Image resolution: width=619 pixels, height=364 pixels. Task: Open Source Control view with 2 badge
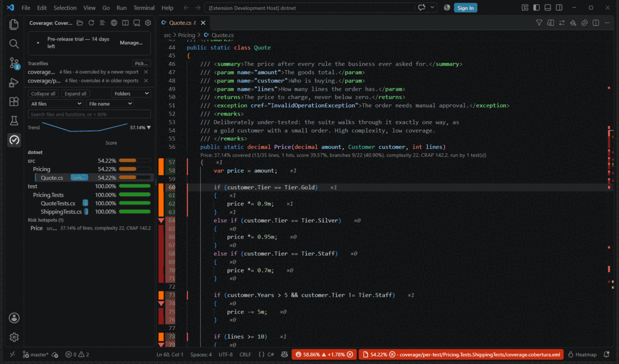(x=14, y=63)
